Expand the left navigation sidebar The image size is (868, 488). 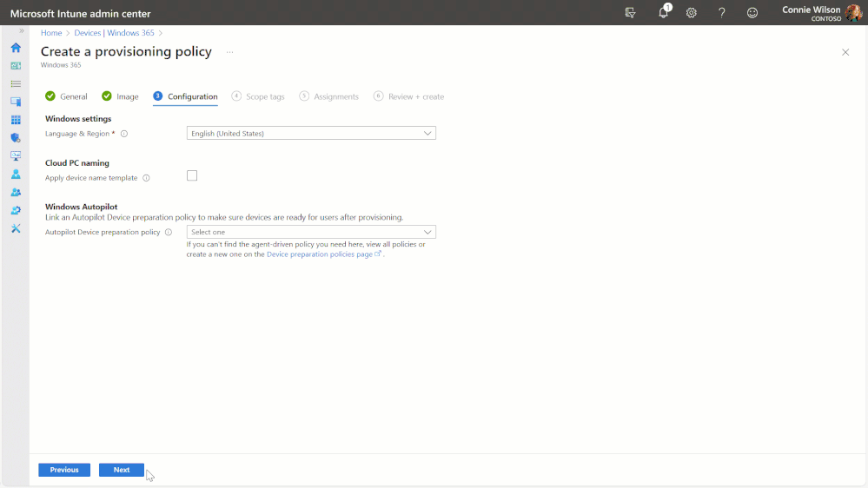click(x=22, y=31)
